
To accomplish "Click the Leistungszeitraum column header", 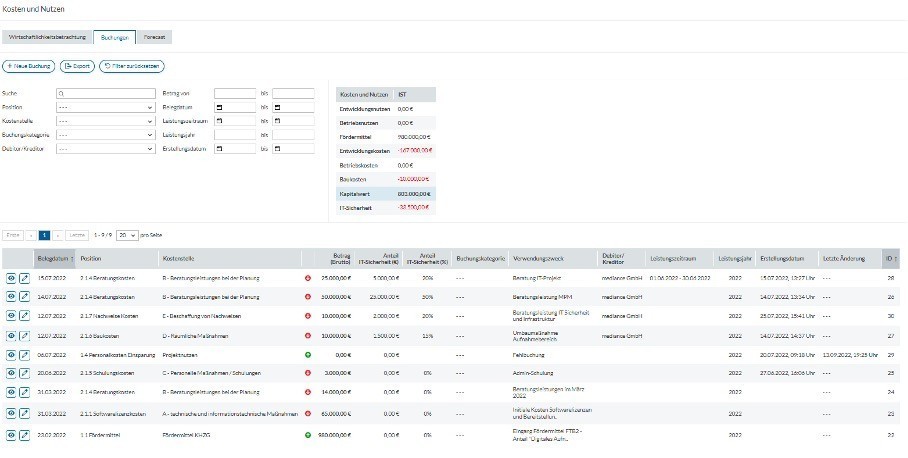I will coord(679,259).
